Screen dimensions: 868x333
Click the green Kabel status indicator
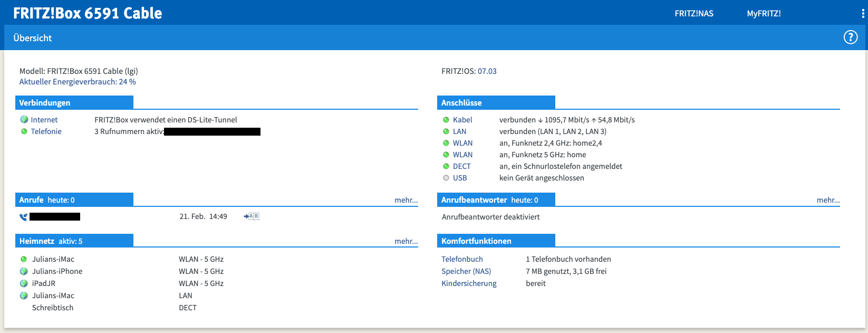[446, 120]
